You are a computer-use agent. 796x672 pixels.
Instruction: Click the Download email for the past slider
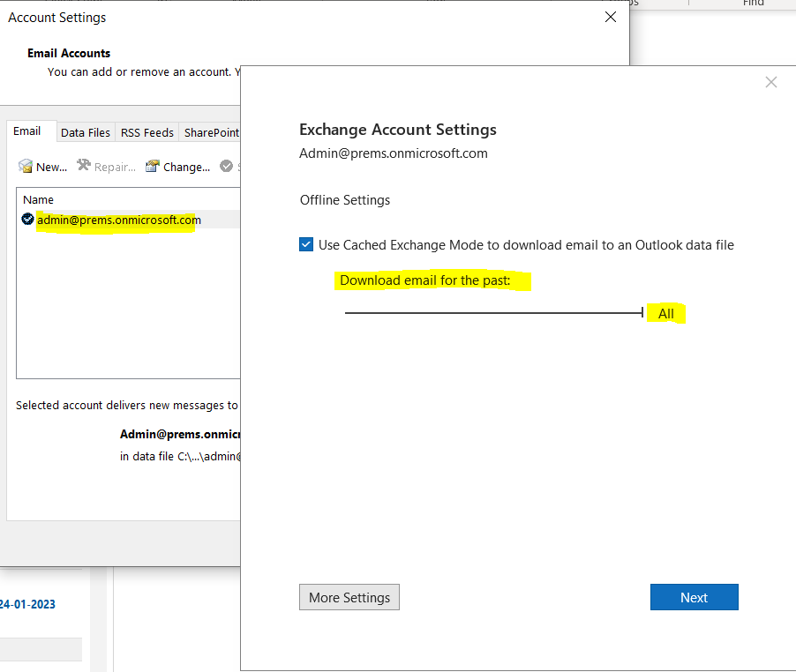(x=494, y=313)
